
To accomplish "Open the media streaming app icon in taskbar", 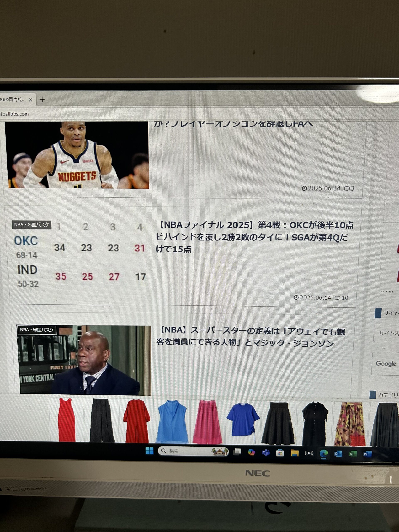I will [x=309, y=453].
